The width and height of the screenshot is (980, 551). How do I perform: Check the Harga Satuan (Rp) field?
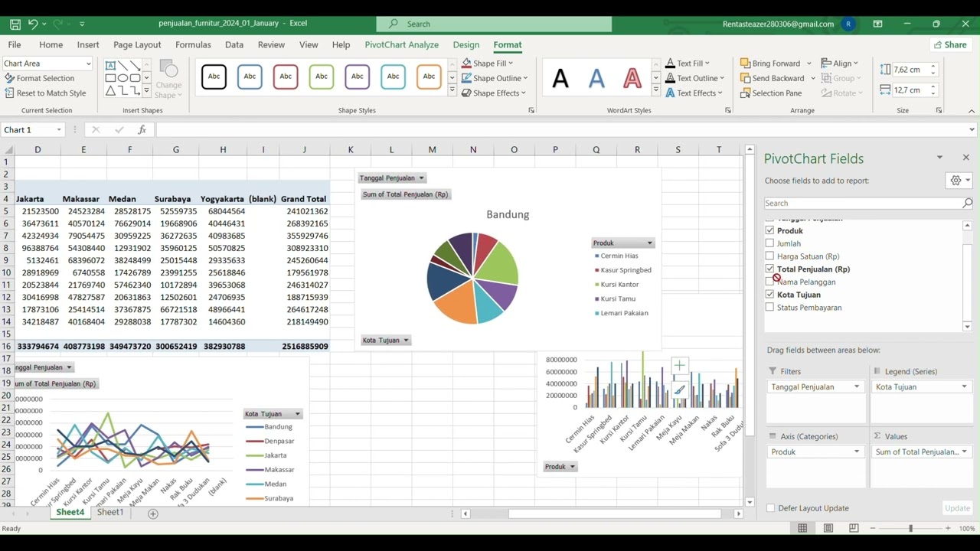[769, 256]
